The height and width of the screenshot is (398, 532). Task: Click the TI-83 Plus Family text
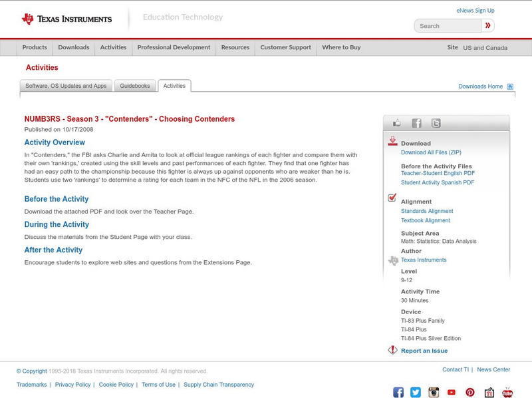pyautogui.click(x=423, y=321)
